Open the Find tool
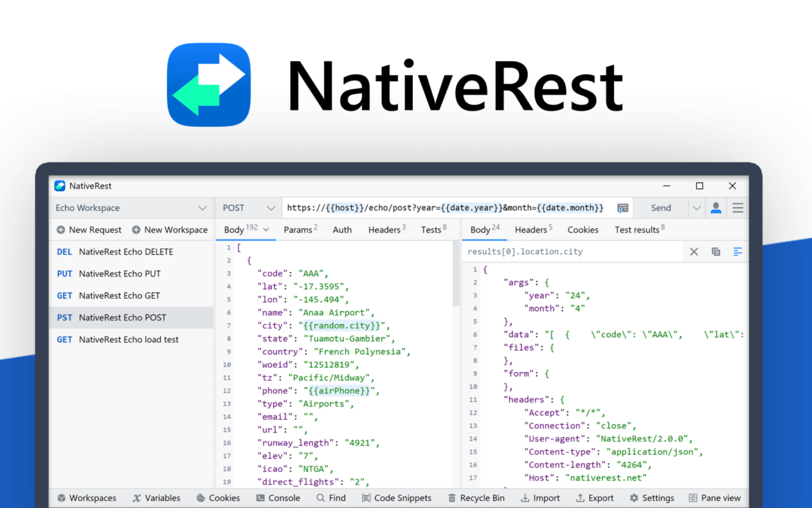 (x=331, y=498)
